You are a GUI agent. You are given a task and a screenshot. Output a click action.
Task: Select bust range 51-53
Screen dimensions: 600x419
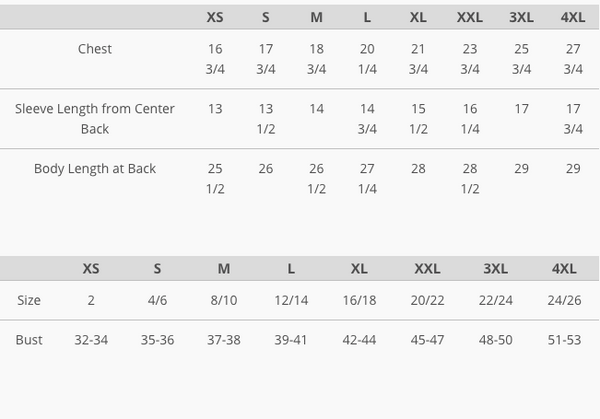(564, 340)
